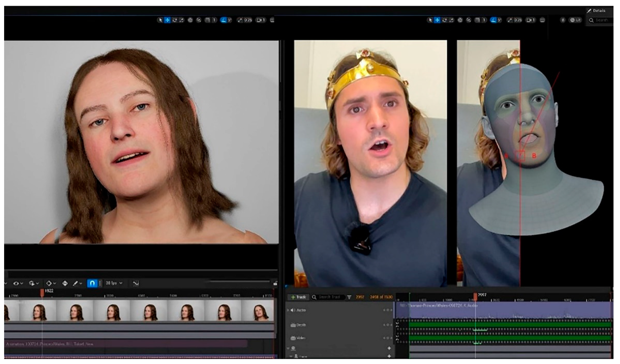Select the translate tool in left viewport
The width and height of the screenshot is (620, 364).
click(x=167, y=20)
